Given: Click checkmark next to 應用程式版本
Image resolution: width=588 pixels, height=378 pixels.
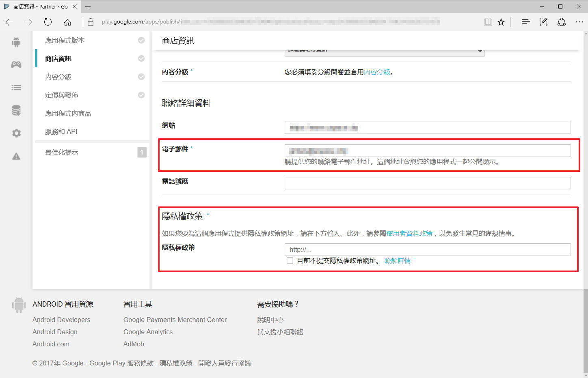Looking at the screenshot, I should click(141, 40).
